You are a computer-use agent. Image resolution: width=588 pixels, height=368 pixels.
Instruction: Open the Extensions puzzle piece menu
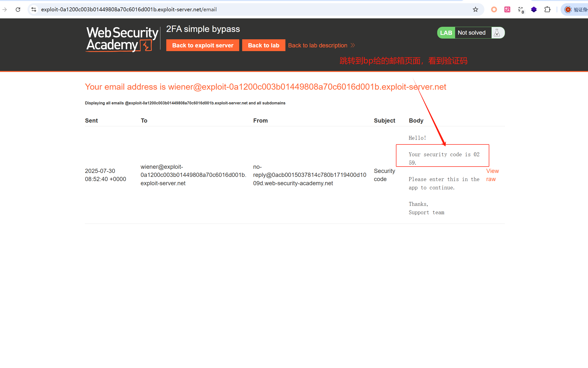[547, 10]
